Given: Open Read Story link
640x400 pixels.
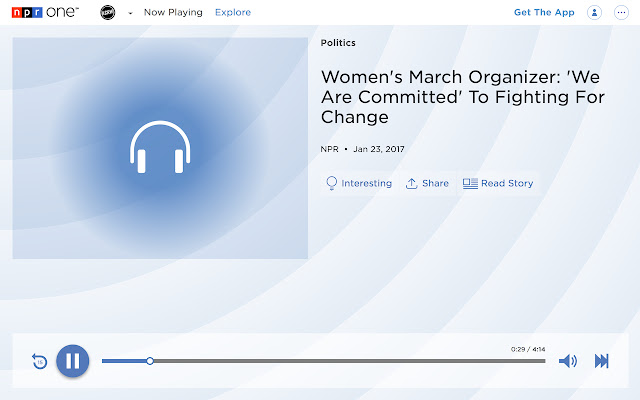Looking at the screenshot, I should click(498, 183).
